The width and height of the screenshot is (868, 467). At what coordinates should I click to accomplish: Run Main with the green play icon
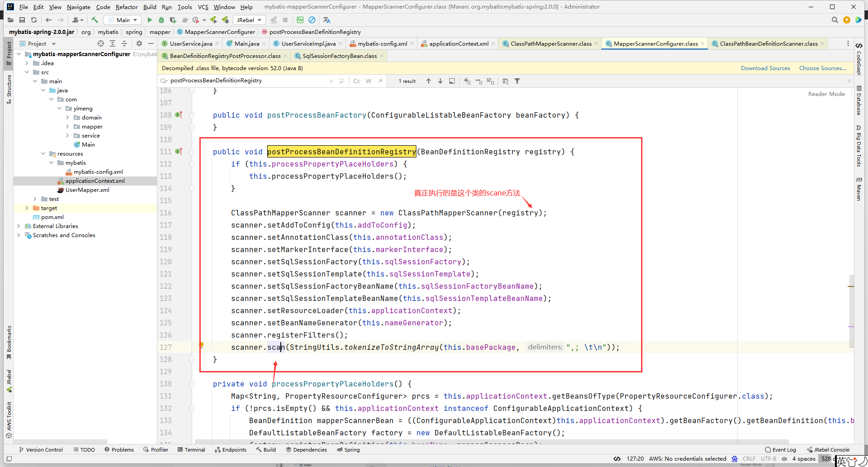(150, 20)
